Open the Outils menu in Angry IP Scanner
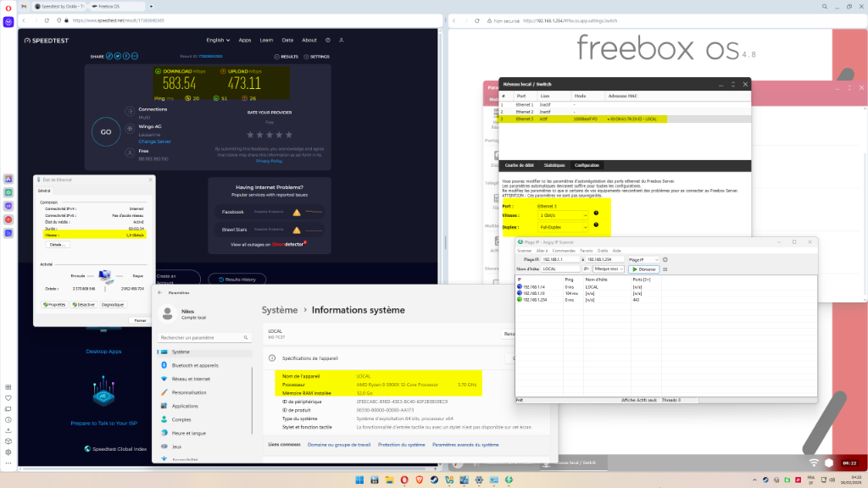This screenshot has height=488, width=868. click(x=603, y=251)
